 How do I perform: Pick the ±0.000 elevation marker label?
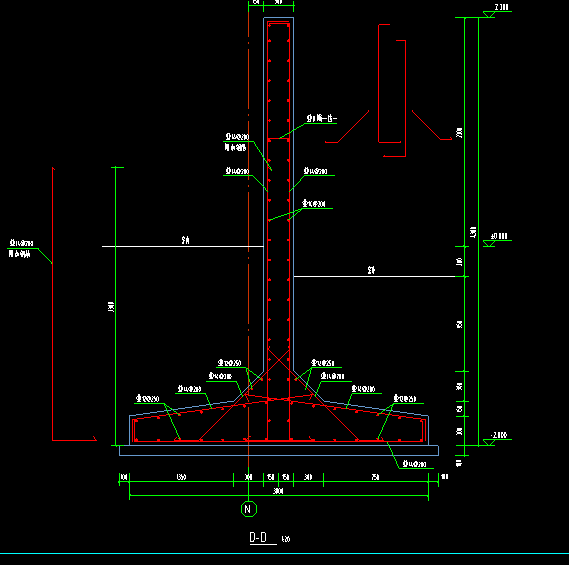point(499,236)
